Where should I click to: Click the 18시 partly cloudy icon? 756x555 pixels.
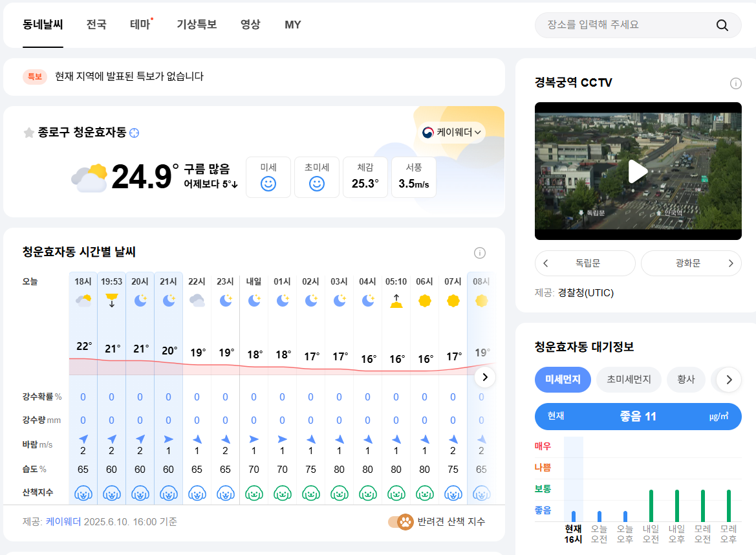(x=83, y=301)
